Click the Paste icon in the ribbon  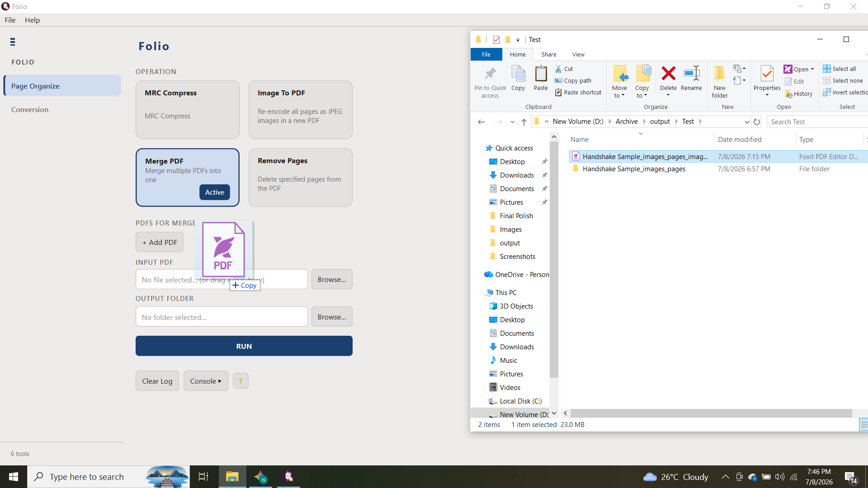point(541,74)
